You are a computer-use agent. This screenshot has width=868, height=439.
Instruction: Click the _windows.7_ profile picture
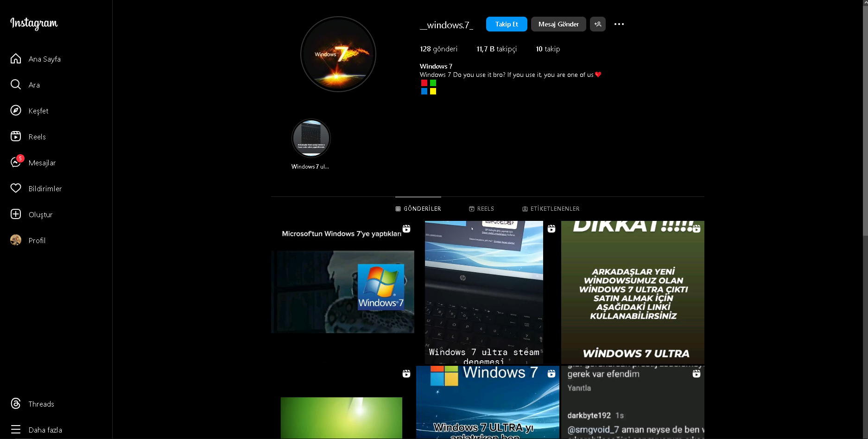point(338,54)
